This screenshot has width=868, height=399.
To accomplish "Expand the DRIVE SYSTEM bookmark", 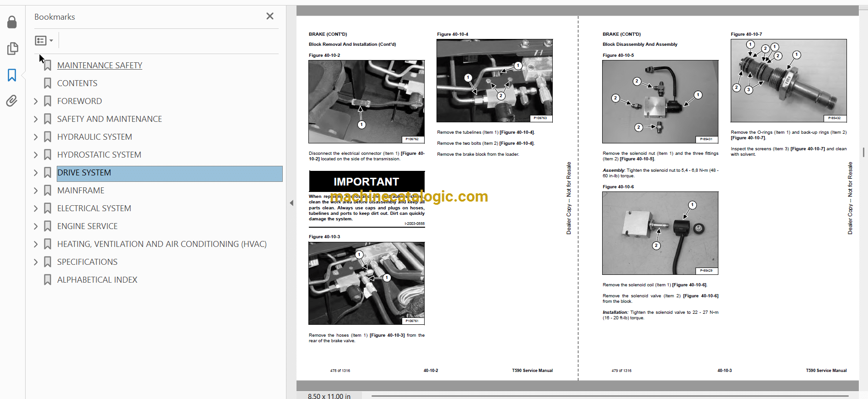I will point(36,173).
